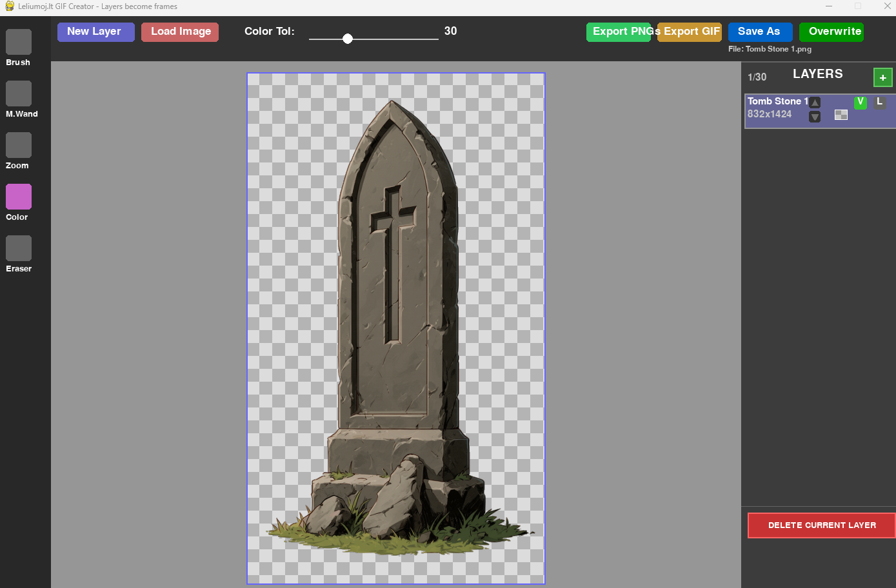This screenshot has width=896, height=588.
Task: Move Tomb Stone 1 layer down
Action: click(x=815, y=117)
